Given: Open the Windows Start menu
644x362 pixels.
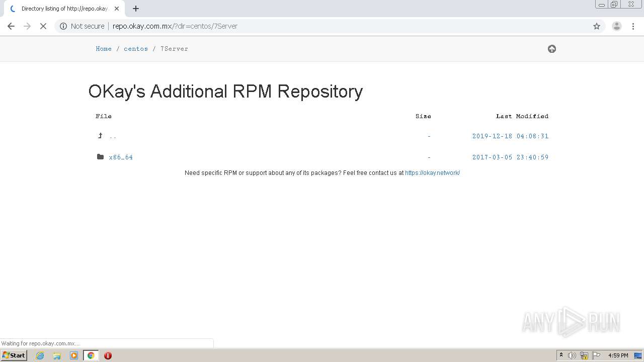Looking at the screenshot, I should coord(14,355).
